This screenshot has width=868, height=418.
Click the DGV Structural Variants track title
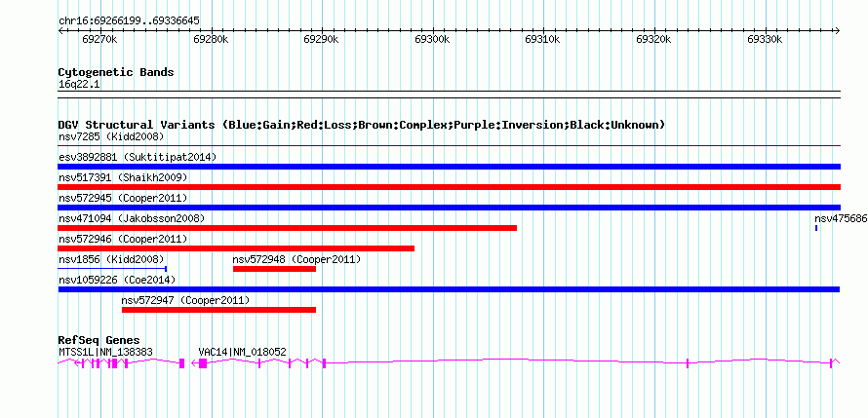[362, 125]
